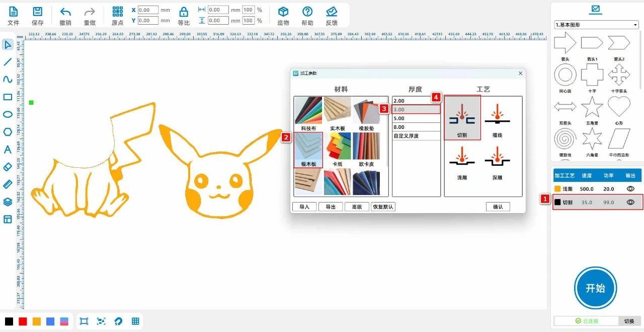Open the Help (帮助) menu

click(x=307, y=12)
